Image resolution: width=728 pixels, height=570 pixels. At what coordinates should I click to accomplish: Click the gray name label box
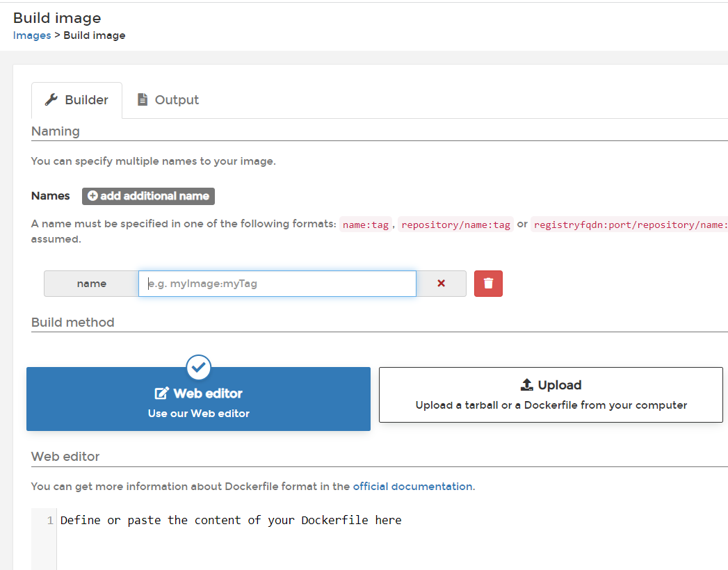[x=91, y=284]
